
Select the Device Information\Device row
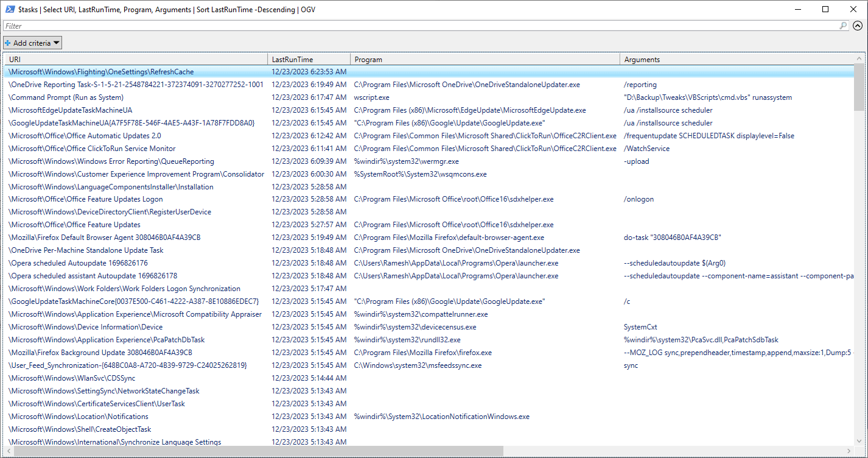click(x=429, y=327)
